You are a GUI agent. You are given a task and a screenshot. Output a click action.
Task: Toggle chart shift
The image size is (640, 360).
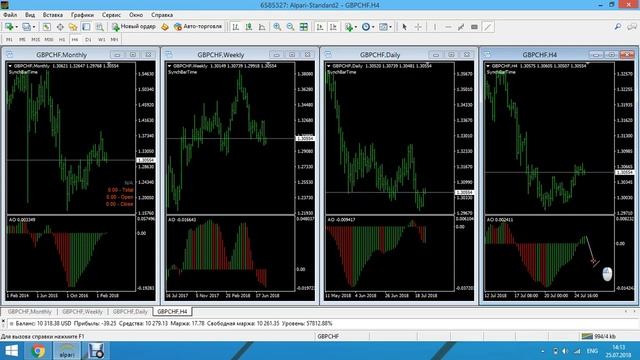(333, 27)
